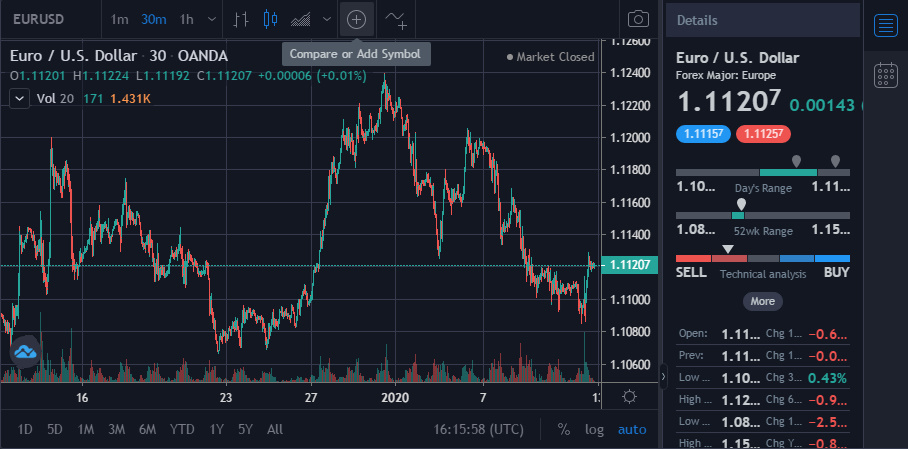
Task: Select the 30m interval
Action: point(153,19)
